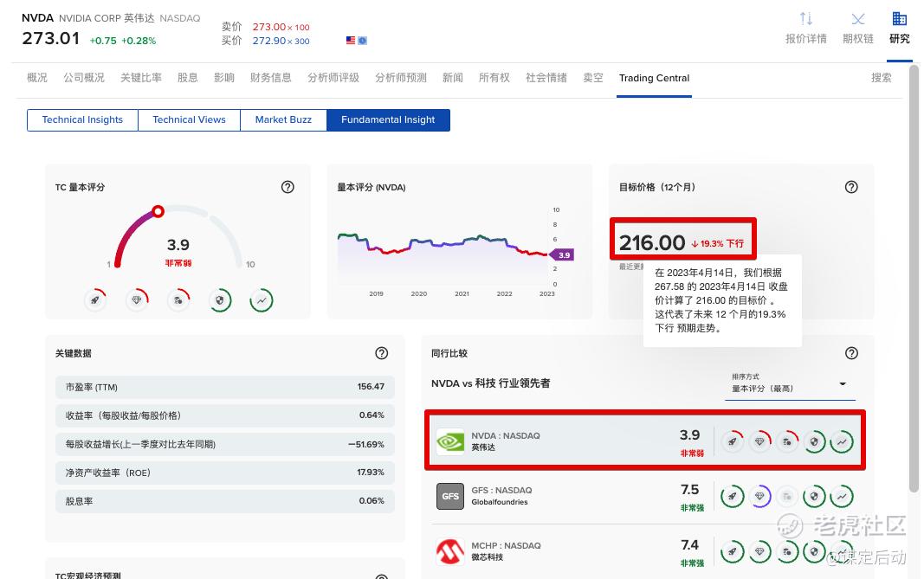924x579 pixels.
Task: Click the shield icon in the NVDA peer row
Action: click(x=814, y=441)
